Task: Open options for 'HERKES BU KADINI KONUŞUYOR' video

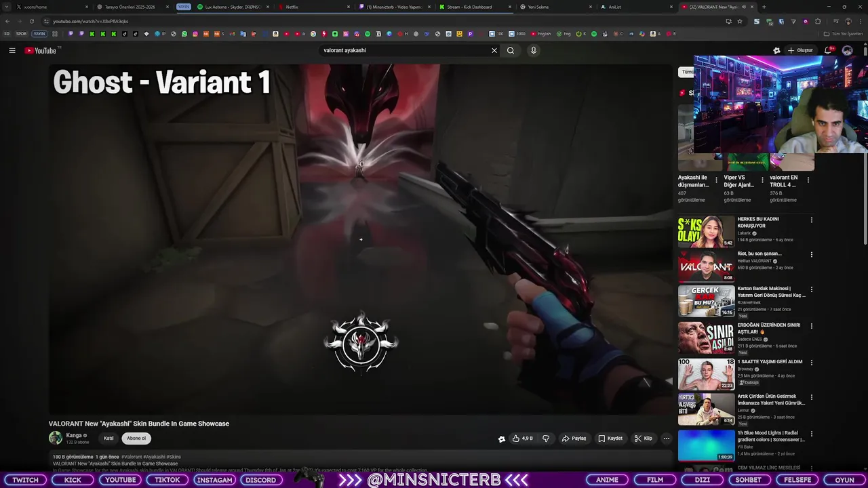Action: point(811,220)
